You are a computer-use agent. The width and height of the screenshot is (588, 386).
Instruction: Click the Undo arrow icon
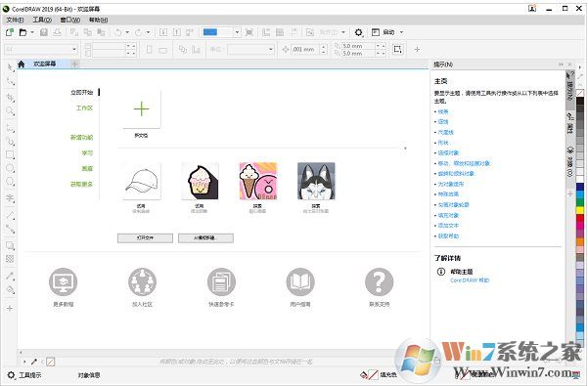tap(118, 32)
